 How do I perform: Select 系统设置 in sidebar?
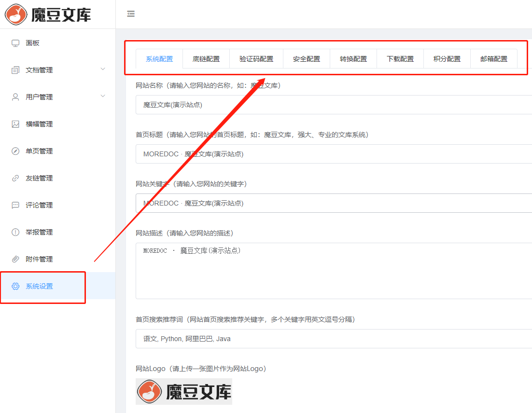point(57,286)
